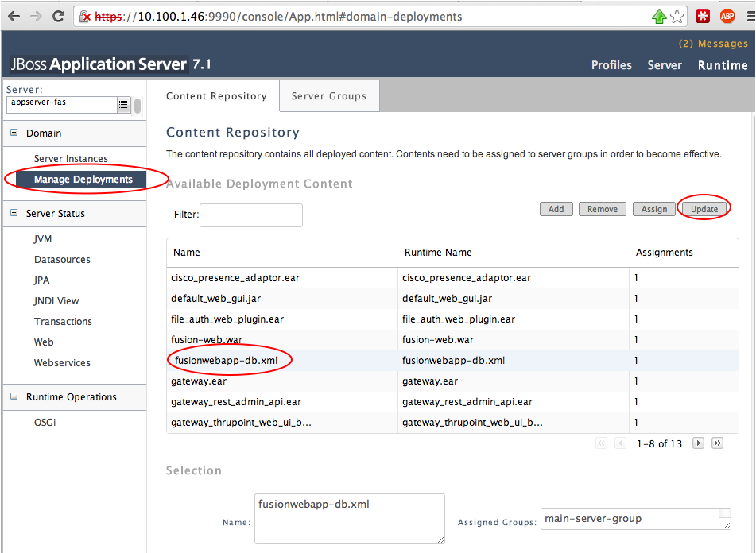
Task: Sort by the Name column header
Action: [187, 253]
